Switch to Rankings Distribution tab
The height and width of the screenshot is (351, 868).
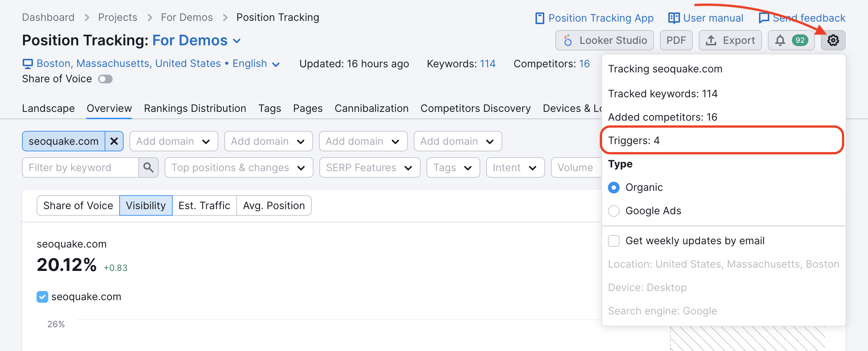click(195, 108)
